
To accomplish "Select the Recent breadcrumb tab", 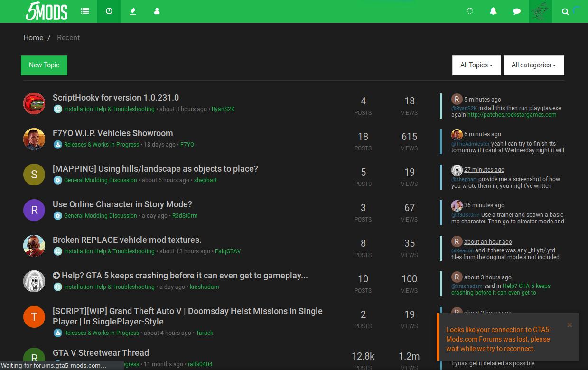I will 68,37.
